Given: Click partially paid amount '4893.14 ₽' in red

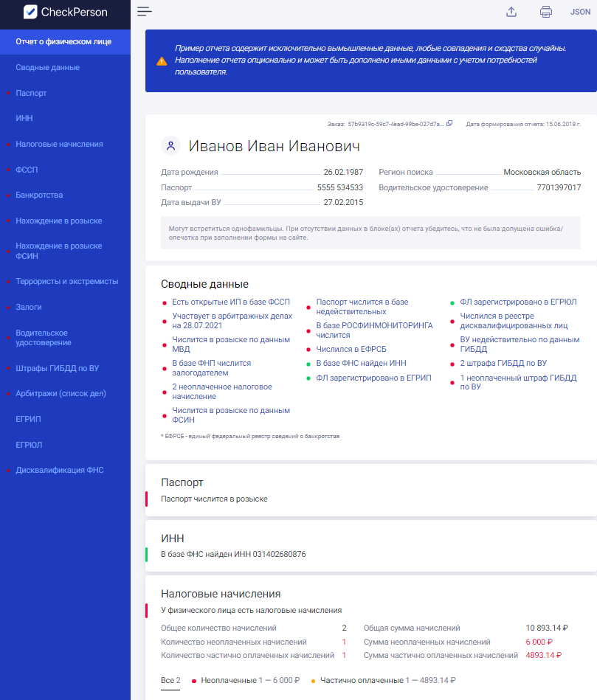Looking at the screenshot, I should pos(543,655).
